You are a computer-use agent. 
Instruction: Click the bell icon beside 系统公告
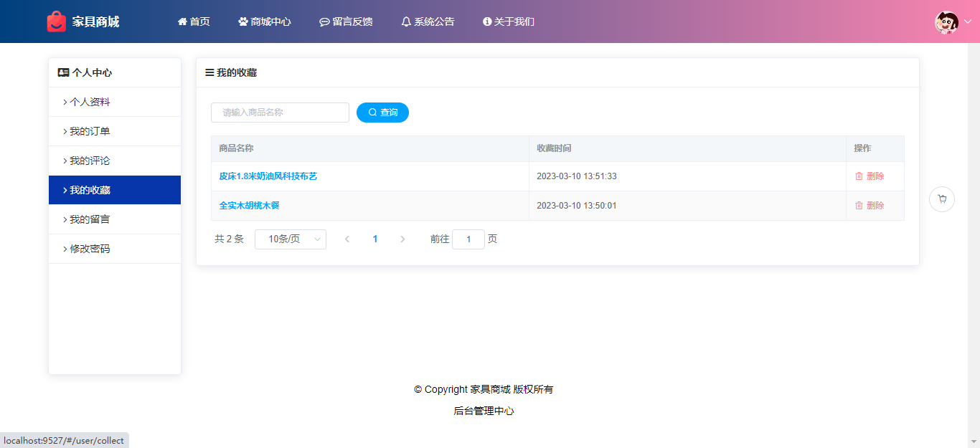406,22
